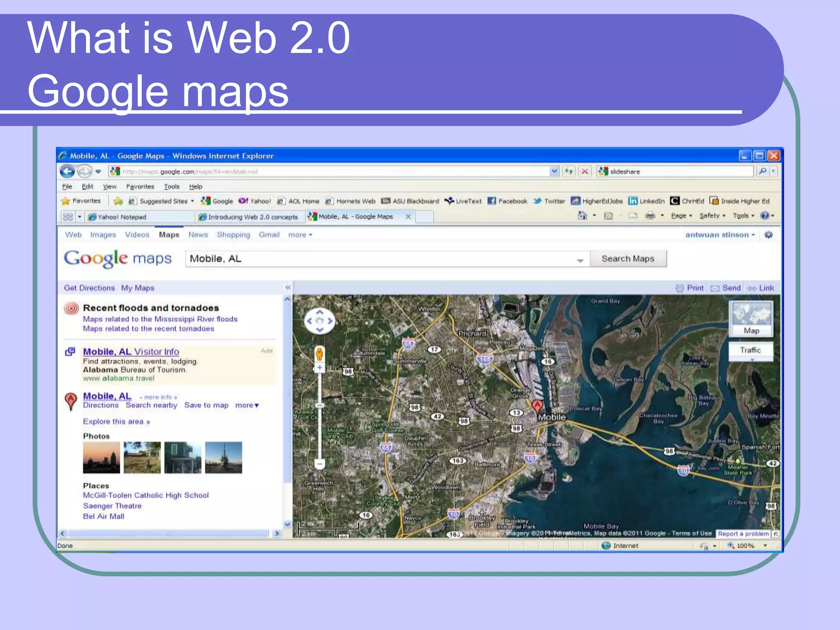Expand the Safety menu dropdown
Screen dimensions: 840x630
point(712,216)
